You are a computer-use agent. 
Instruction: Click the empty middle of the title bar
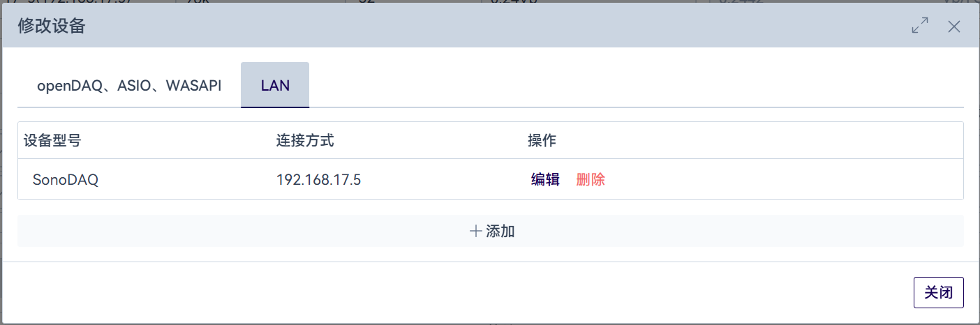(489, 27)
